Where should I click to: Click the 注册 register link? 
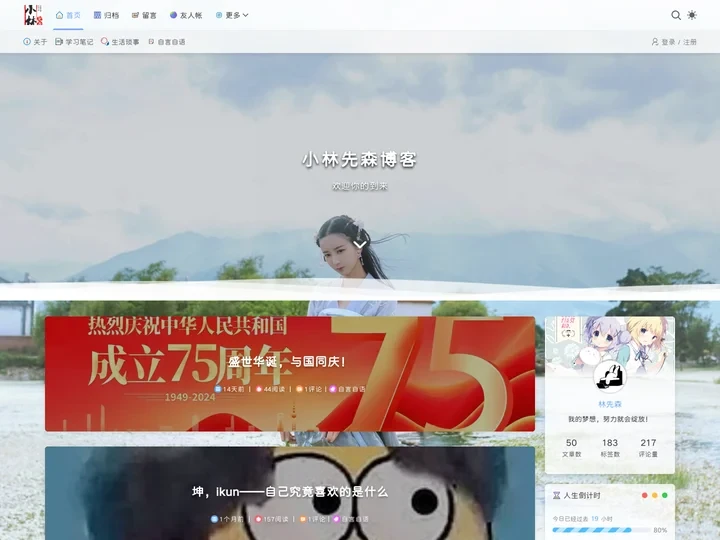(x=690, y=42)
